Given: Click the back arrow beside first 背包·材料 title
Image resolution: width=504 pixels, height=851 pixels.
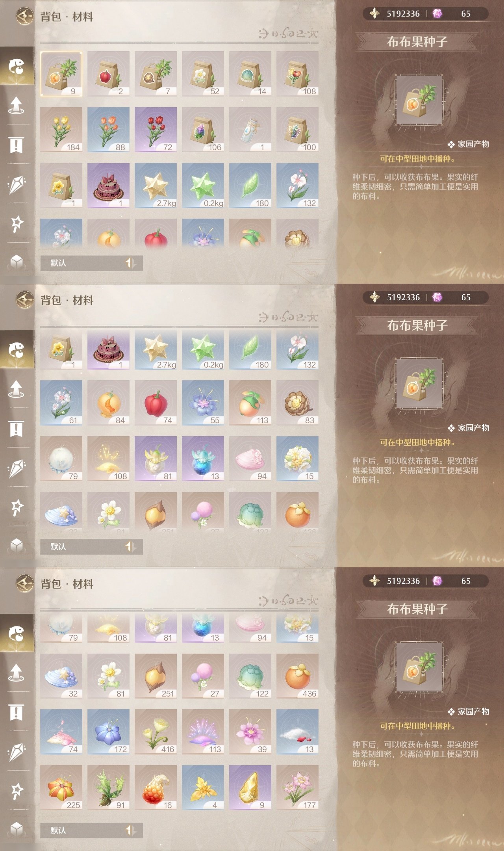Looking at the screenshot, I should coord(25,17).
